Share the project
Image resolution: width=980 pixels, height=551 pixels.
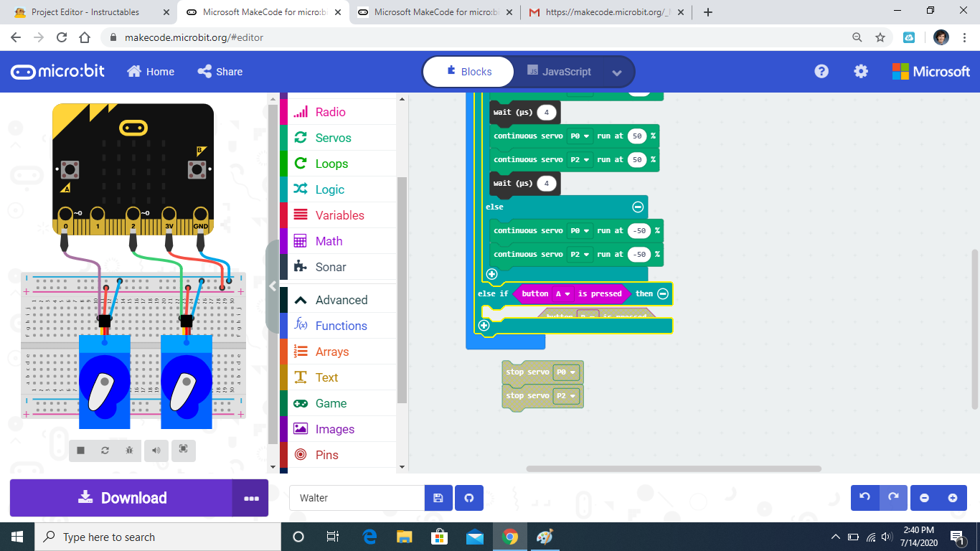[220, 72]
